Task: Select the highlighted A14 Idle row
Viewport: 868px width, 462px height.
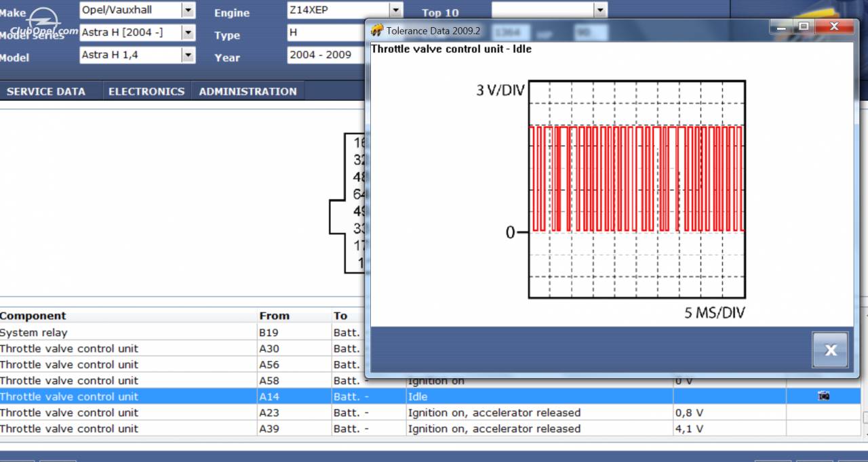Action: pyautogui.click(x=431, y=396)
